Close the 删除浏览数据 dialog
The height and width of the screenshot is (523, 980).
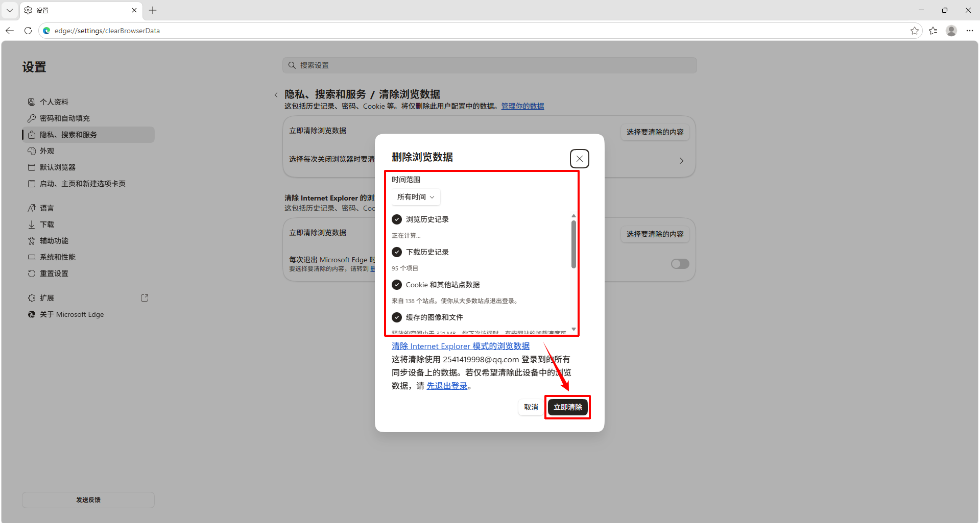tap(579, 159)
